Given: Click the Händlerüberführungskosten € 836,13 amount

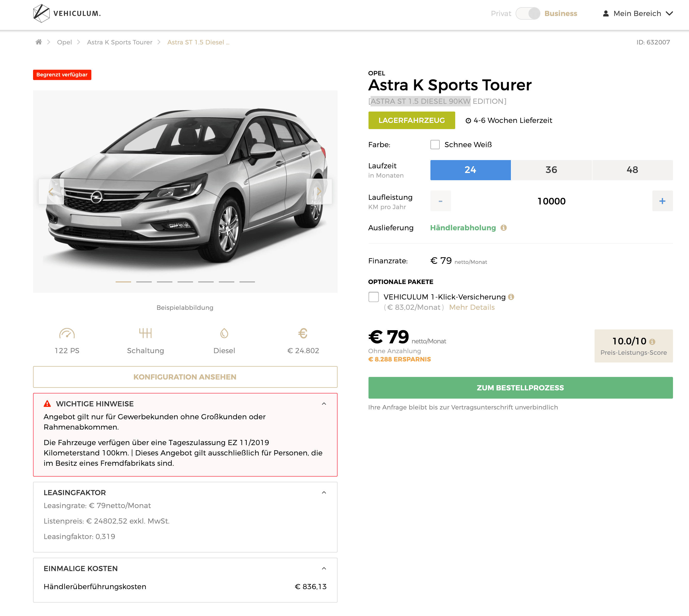Looking at the screenshot, I should coord(310,587).
